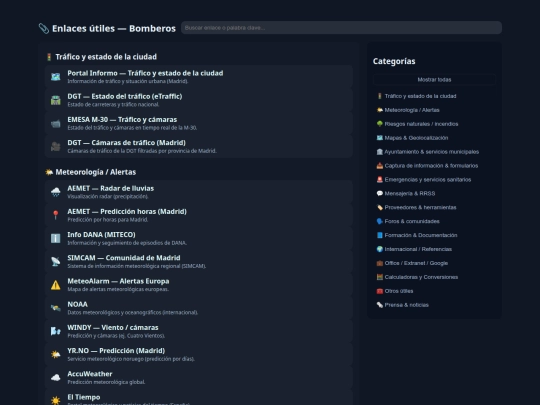
Task: Click the search box 'Buscar enlace o palabra clave'
Action: [x=341, y=28]
